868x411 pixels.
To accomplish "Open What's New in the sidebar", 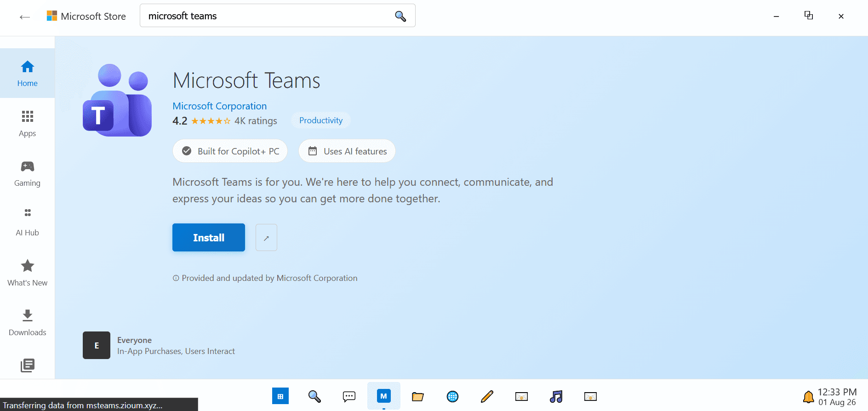I will point(28,273).
